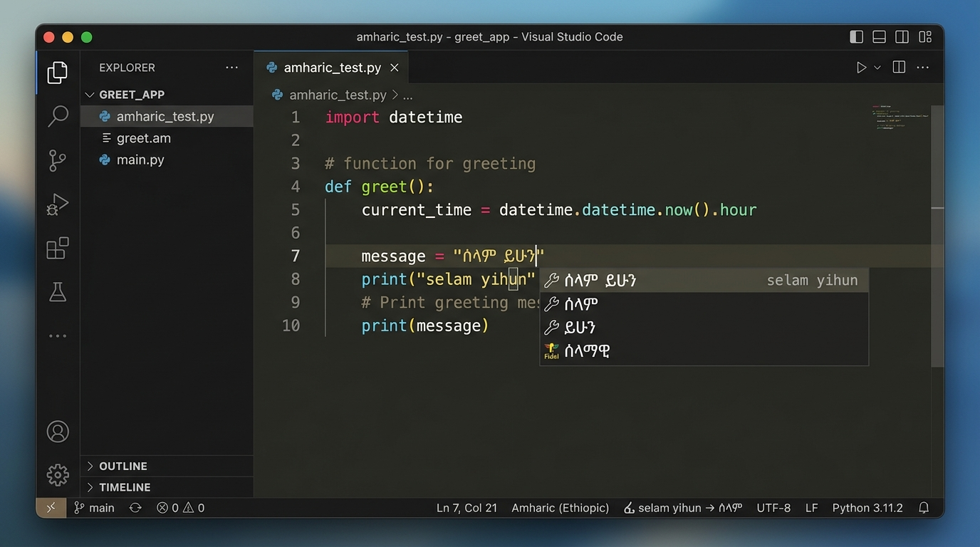Choose the ይሁን suggestion
This screenshot has height=547, width=980.
[x=704, y=328]
